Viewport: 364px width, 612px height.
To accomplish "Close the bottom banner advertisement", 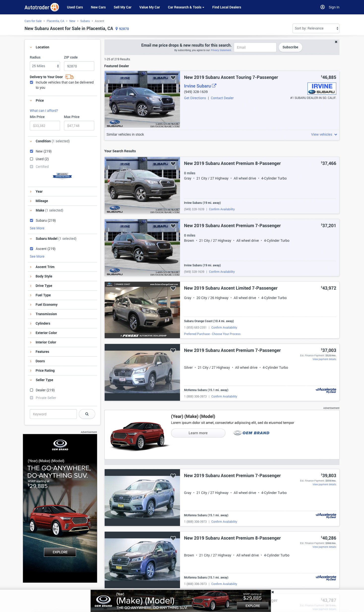I will point(273,592).
